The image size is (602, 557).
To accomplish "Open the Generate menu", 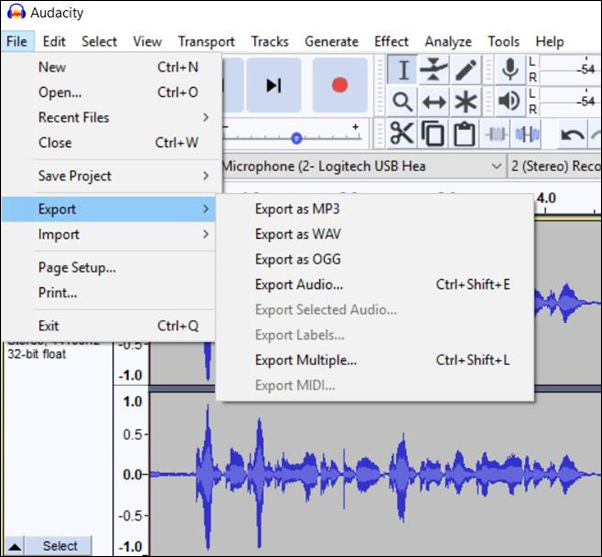I will click(332, 41).
